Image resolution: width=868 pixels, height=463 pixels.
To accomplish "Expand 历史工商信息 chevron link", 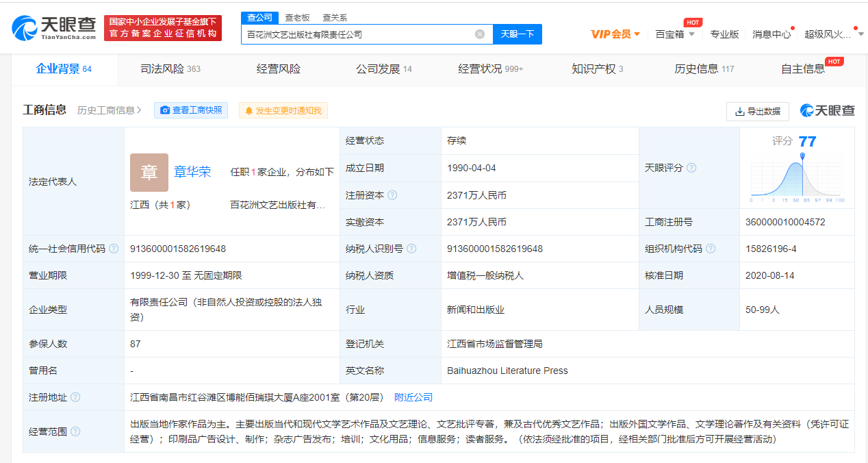I will point(110,110).
